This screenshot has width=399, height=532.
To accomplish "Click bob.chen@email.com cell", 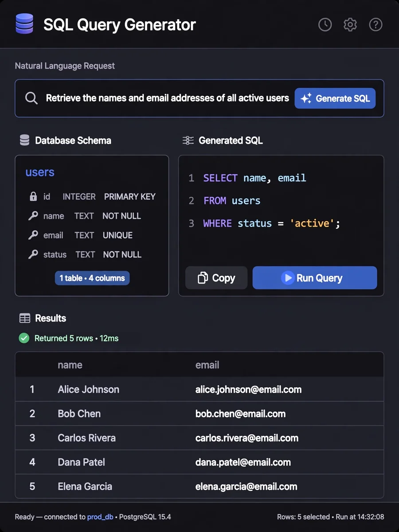I will [241, 414].
